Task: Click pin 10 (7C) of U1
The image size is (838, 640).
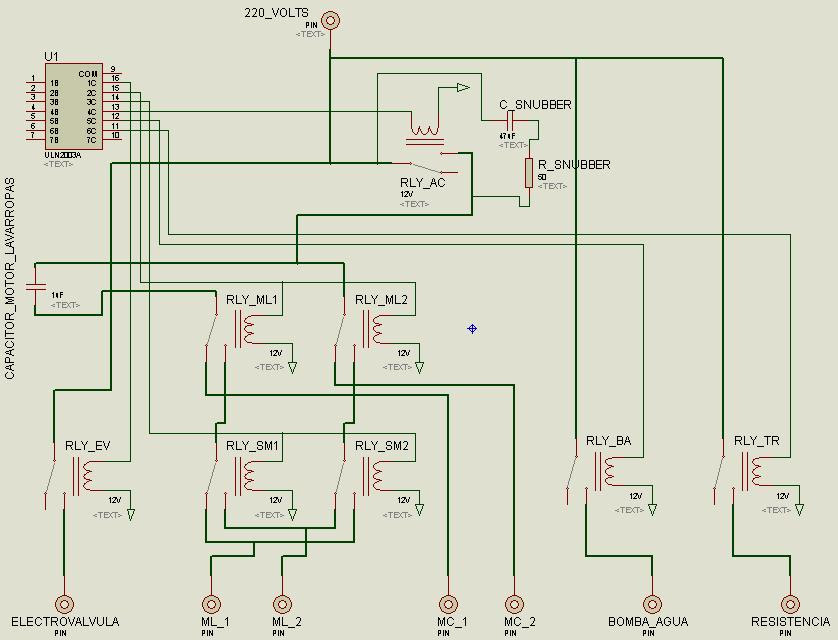Action: [x=112, y=137]
